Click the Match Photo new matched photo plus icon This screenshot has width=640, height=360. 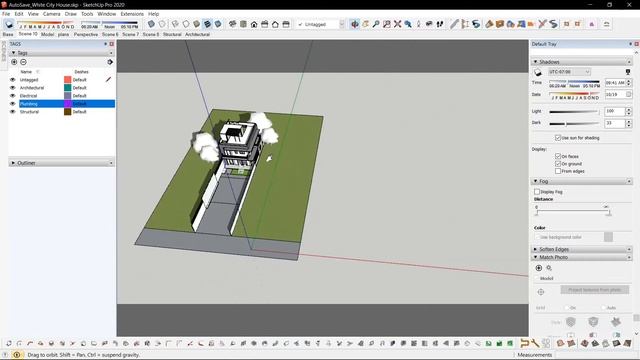point(539,268)
